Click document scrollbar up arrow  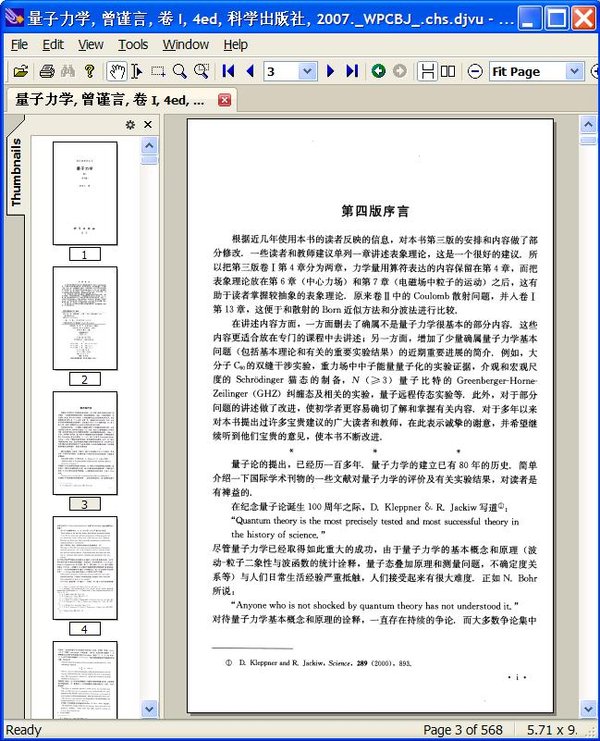point(588,124)
